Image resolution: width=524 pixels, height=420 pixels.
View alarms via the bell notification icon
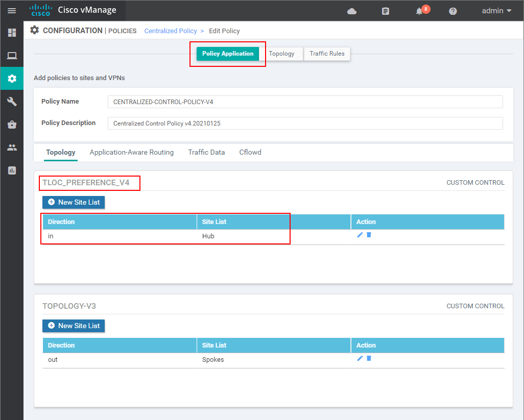[x=419, y=11]
